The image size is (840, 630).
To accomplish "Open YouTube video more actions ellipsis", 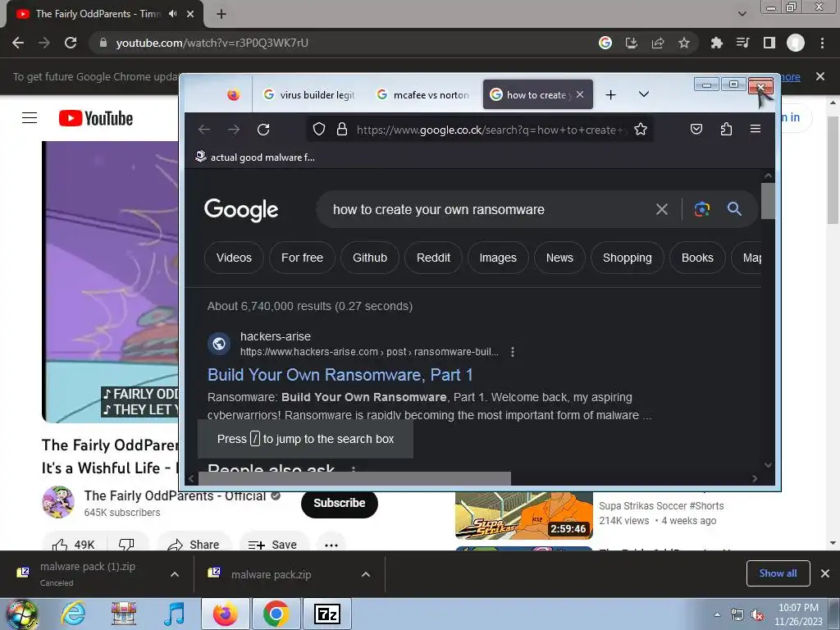I will [x=331, y=545].
